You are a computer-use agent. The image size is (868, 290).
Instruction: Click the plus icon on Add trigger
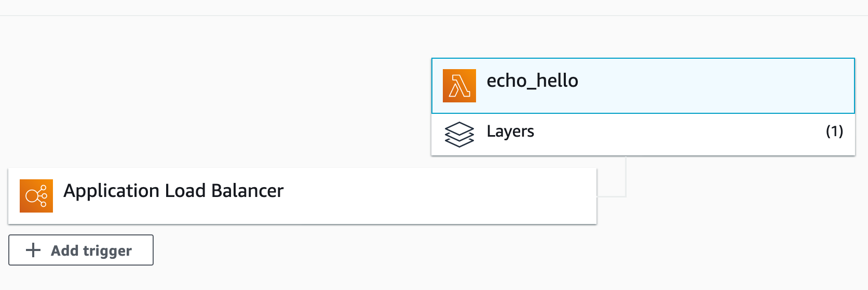pos(33,250)
